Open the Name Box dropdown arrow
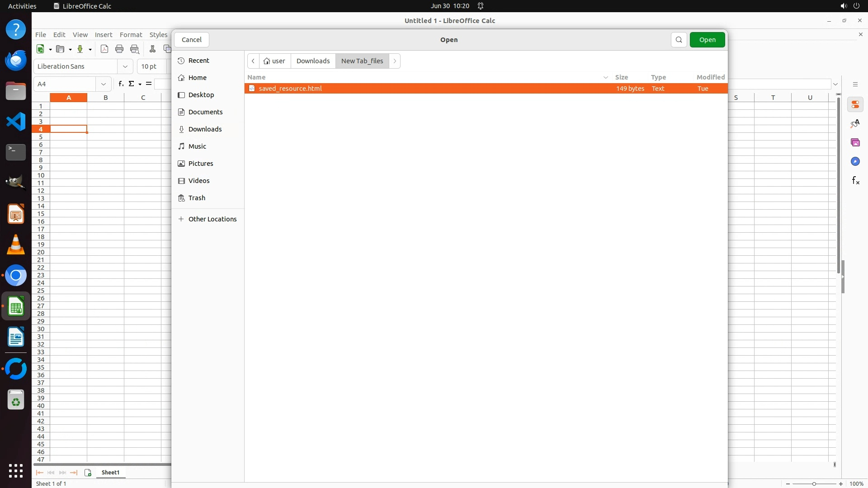 click(104, 84)
